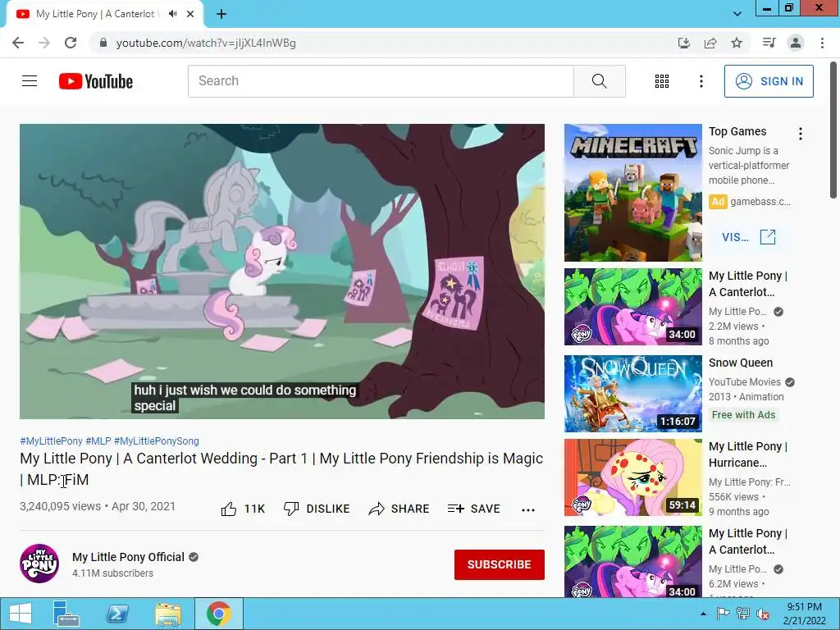
Task: Click the #MyLittlePonySong hashtag
Action: coord(157,441)
